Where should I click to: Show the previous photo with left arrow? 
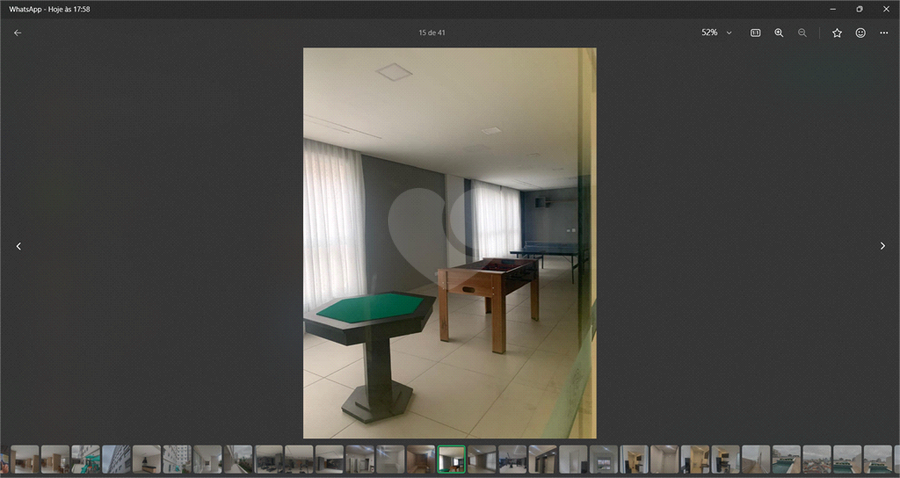(x=18, y=246)
